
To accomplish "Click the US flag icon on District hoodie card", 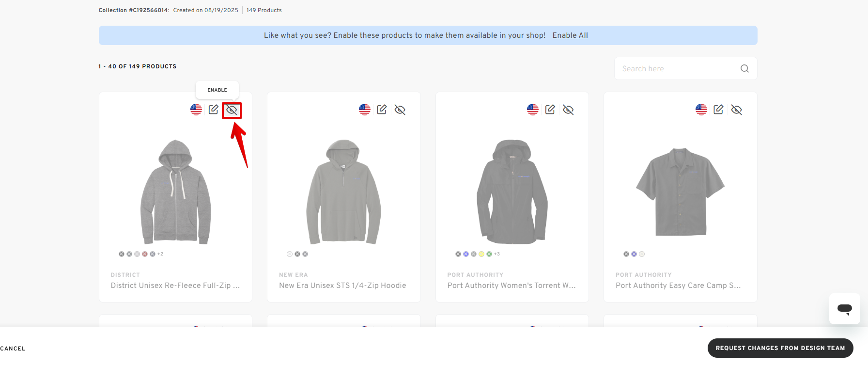I will tap(196, 110).
